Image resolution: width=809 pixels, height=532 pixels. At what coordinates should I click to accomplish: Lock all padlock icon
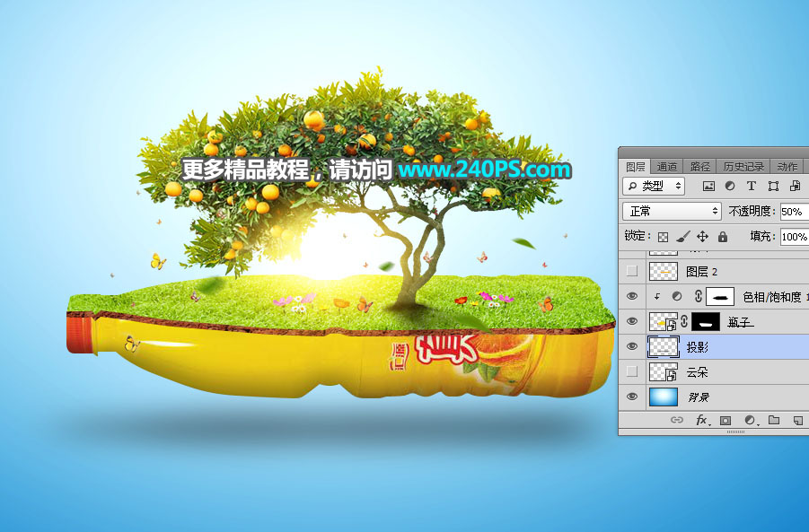(x=723, y=237)
